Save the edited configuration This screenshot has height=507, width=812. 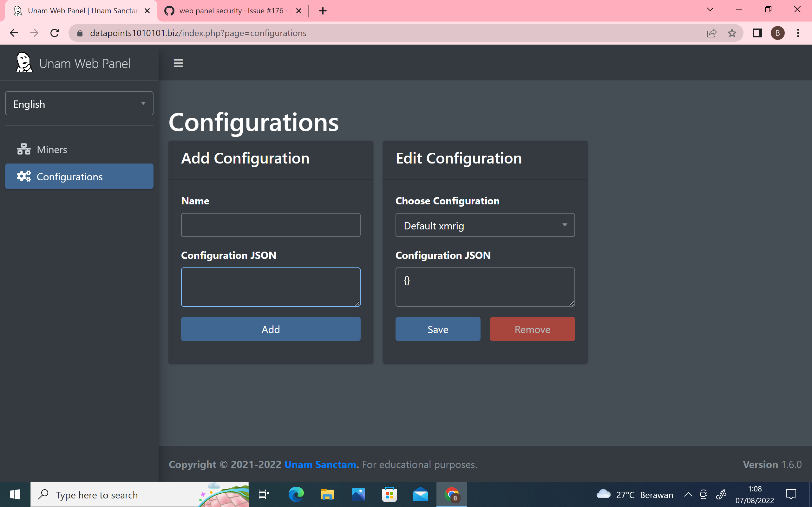click(x=437, y=329)
